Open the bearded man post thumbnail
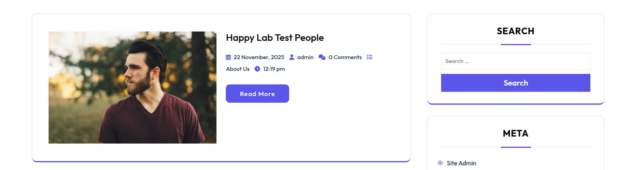 pos(133,88)
